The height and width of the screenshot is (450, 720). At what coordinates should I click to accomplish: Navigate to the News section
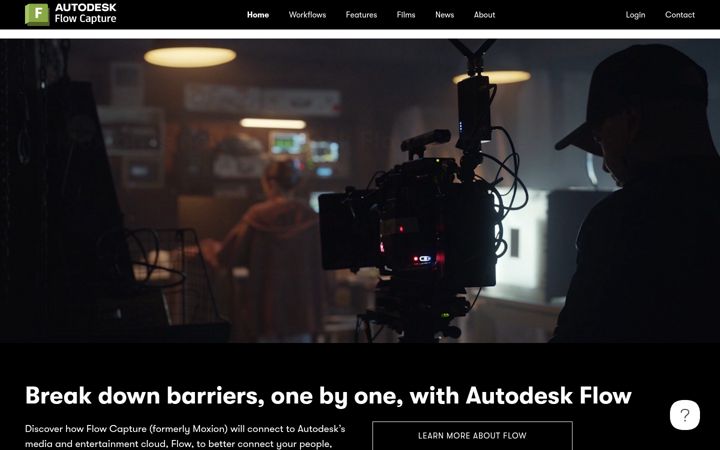tap(444, 15)
